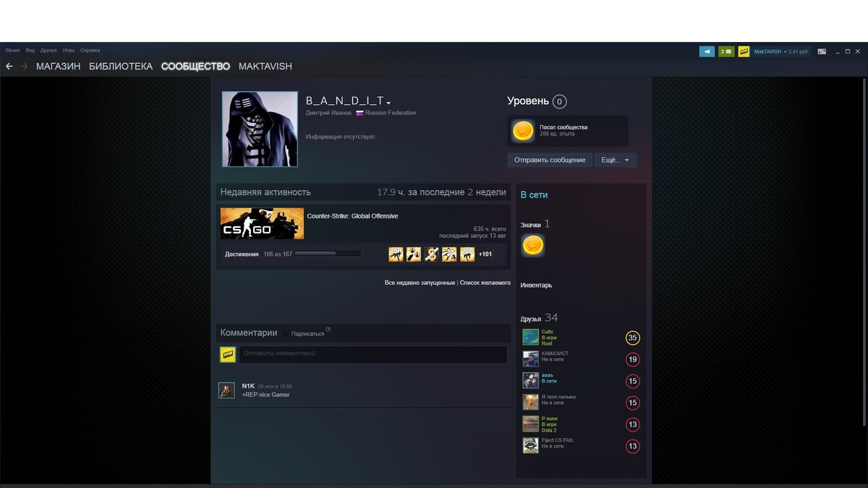
Task: Open B_A_N_D_I_T profile avatar image
Action: [260, 129]
